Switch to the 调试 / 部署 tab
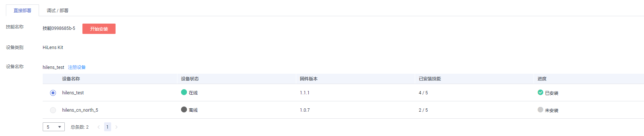644x136 pixels. tap(57, 10)
